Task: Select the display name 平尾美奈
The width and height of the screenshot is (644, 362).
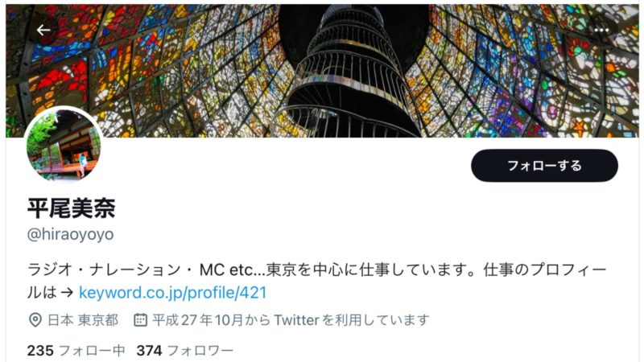Action: coord(72,208)
